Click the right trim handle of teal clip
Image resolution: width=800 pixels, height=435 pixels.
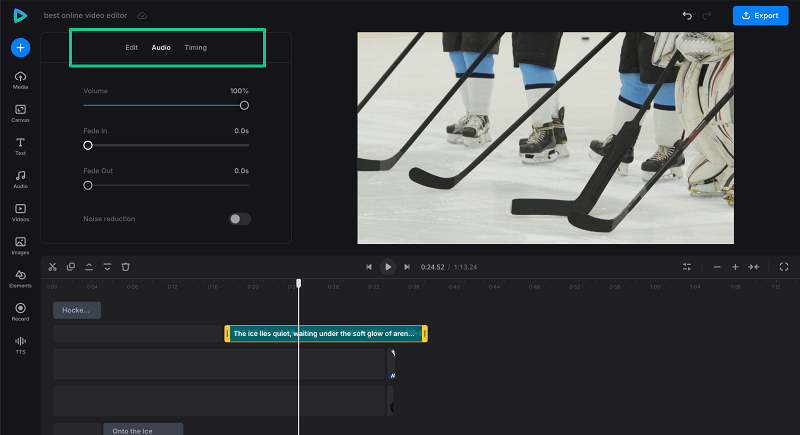point(424,334)
